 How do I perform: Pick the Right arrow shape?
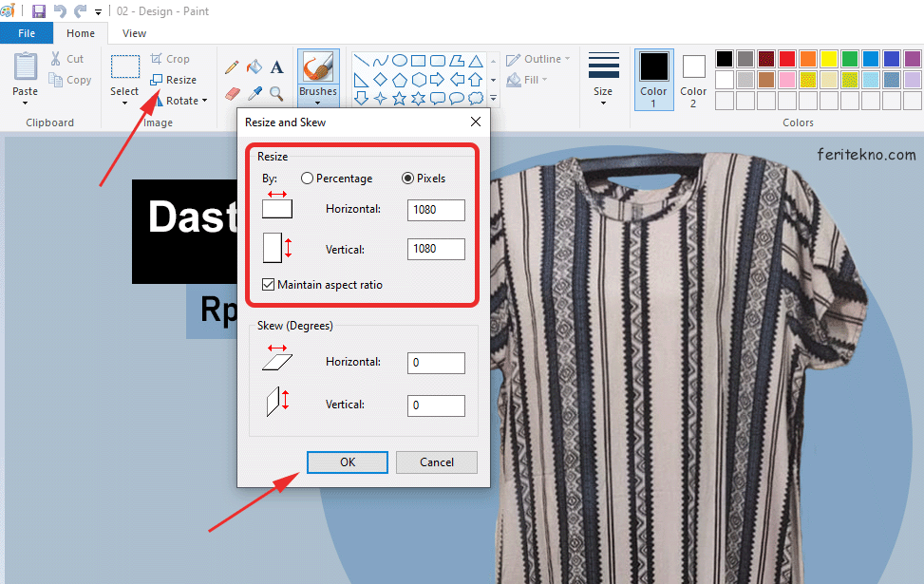point(437,80)
